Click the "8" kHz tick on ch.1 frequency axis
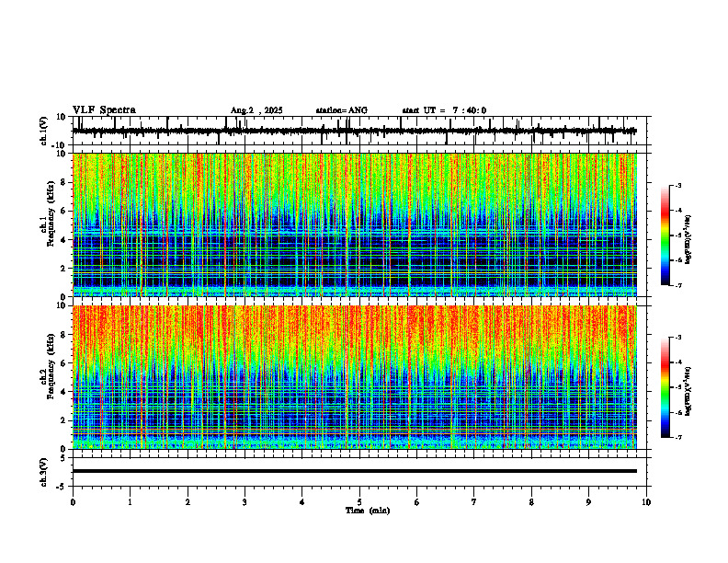 tap(64, 182)
